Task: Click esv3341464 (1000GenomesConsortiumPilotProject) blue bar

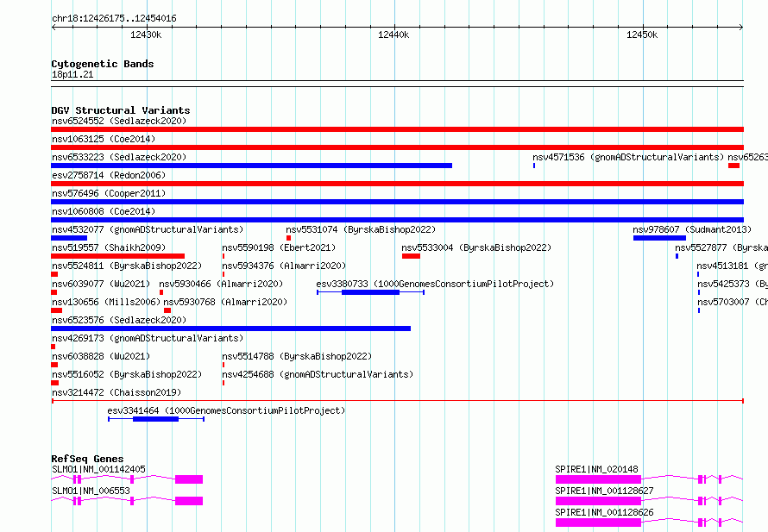Action: click(x=155, y=419)
